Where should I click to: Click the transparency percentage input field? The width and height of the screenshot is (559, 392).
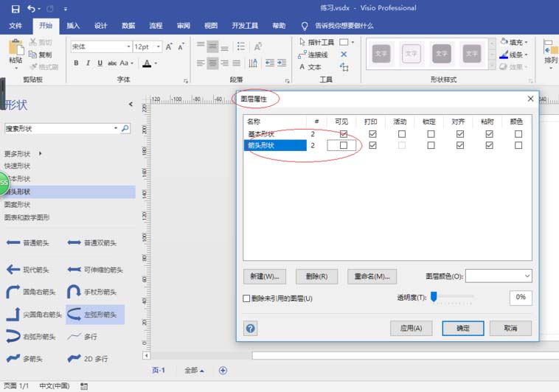[x=520, y=298]
